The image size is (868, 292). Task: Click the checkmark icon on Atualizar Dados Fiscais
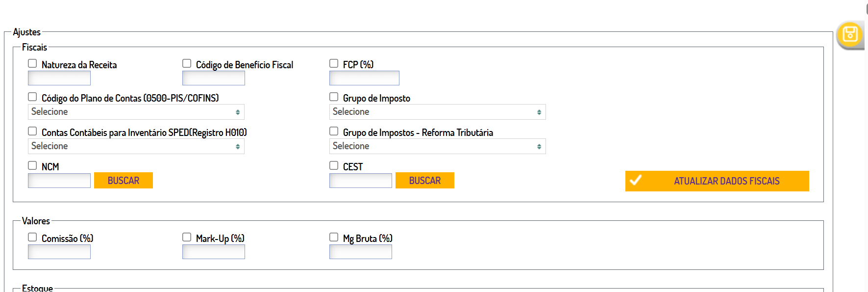tap(636, 180)
